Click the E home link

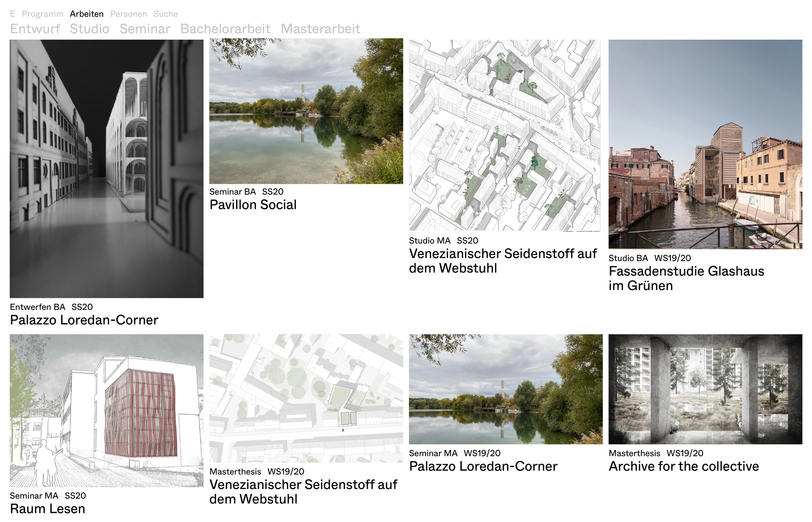[12, 14]
